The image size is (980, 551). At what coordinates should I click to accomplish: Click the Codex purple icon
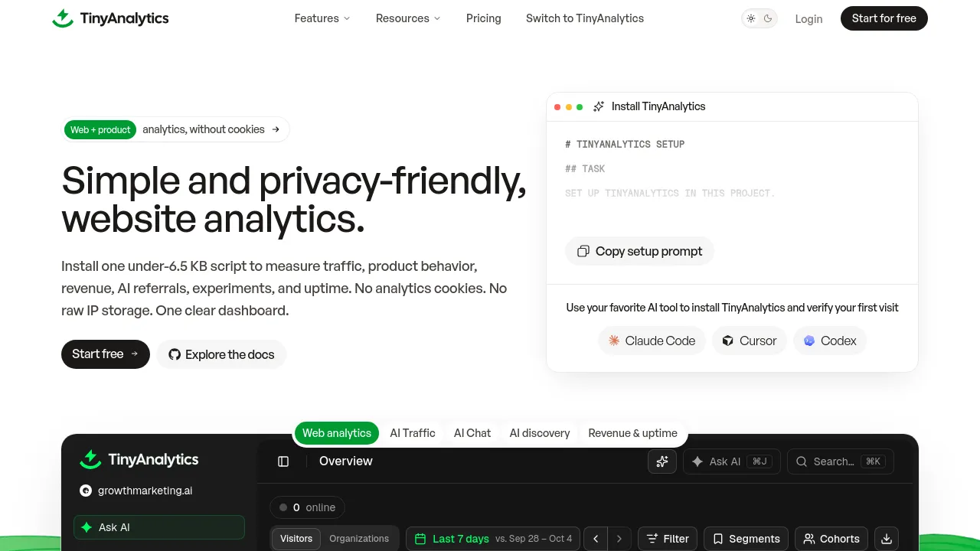[x=809, y=341]
